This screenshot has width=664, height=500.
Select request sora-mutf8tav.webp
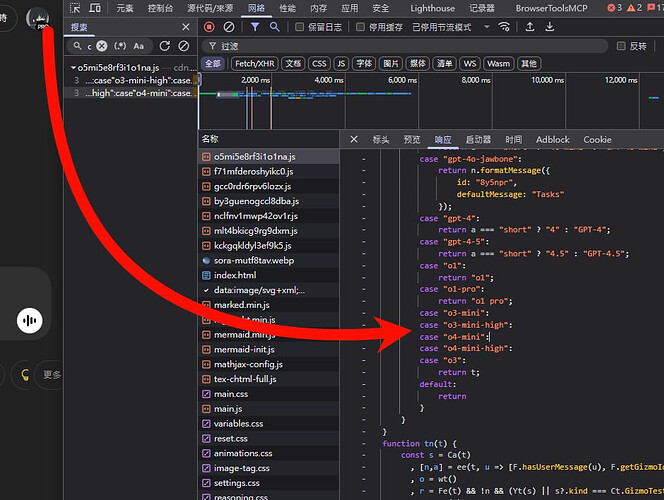point(268,260)
